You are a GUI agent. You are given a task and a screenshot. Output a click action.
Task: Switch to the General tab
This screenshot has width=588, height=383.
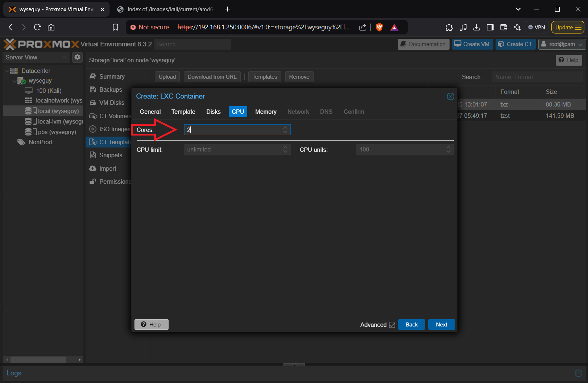[x=150, y=112]
